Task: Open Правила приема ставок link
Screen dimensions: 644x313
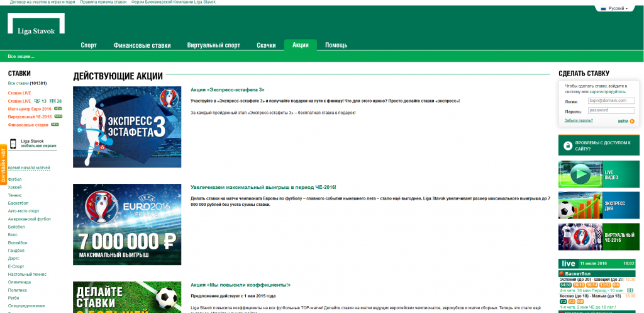Action: point(103,2)
